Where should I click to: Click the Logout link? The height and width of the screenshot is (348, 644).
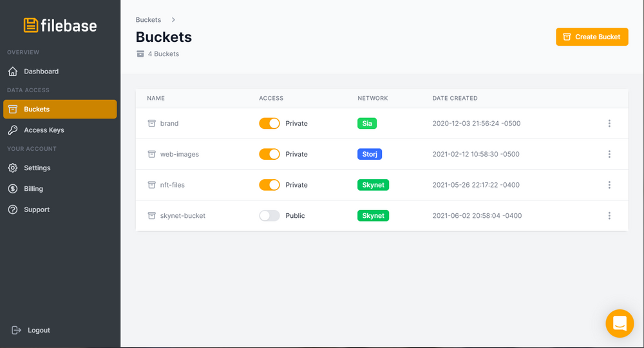(39, 331)
